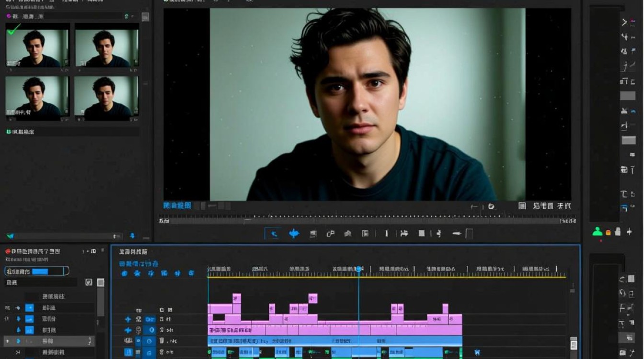Click the blue timecode label under the preview
Screen dimensions: 644x359
(x=177, y=205)
